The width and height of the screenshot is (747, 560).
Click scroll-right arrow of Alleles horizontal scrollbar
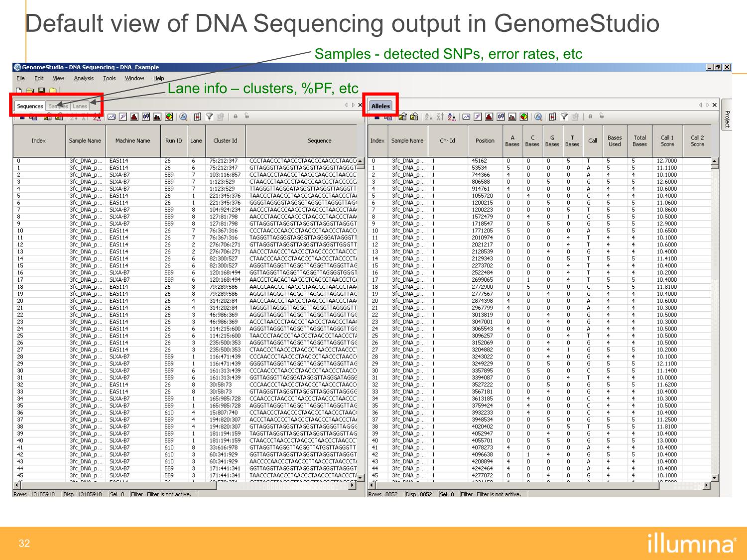click(x=706, y=485)
